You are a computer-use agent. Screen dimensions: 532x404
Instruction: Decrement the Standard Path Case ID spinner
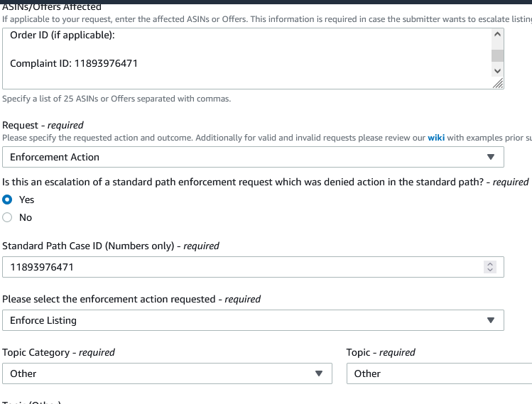(x=489, y=271)
